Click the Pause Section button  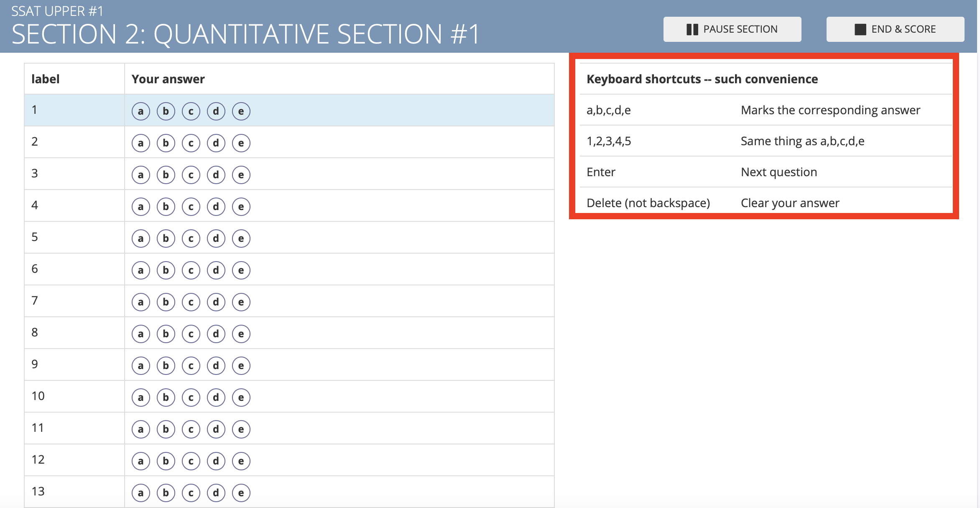click(x=732, y=29)
